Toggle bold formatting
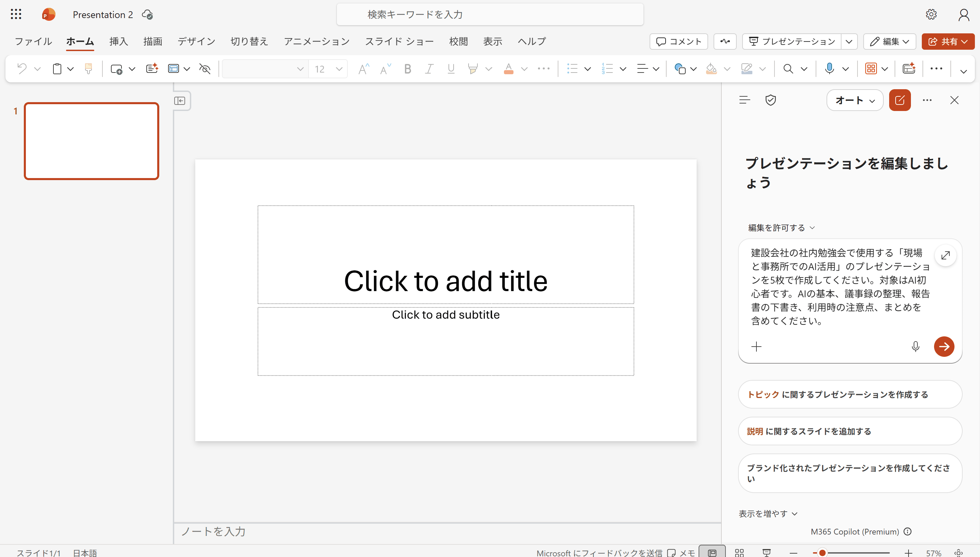 coord(407,69)
